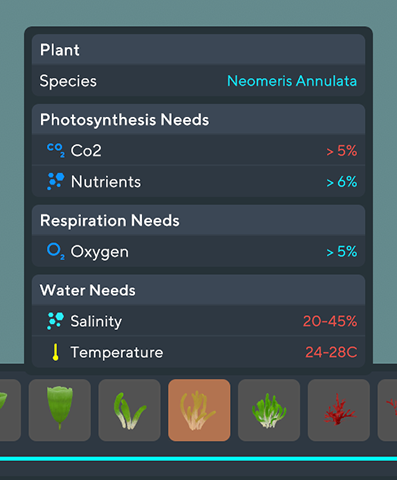Screen dimensions: 397x480
Task: Click the cyan progress bar at bottom
Action: click(198, 459)
